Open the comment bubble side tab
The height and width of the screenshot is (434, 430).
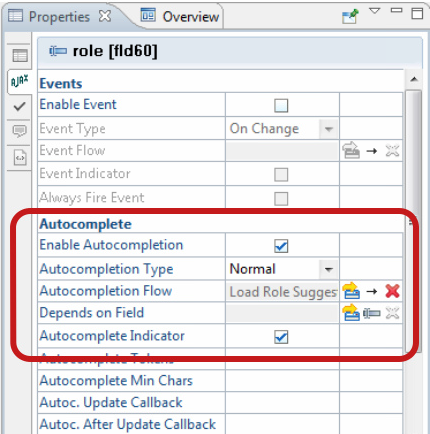click(x=20, y=131)
